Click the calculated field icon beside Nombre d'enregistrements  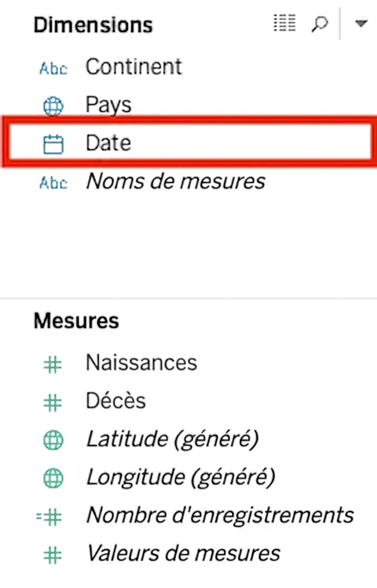(49, 517)
